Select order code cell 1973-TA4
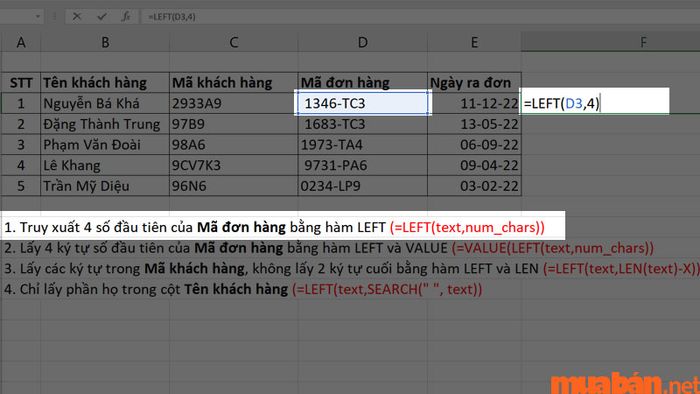700x394 pixels. coord(362,145)
